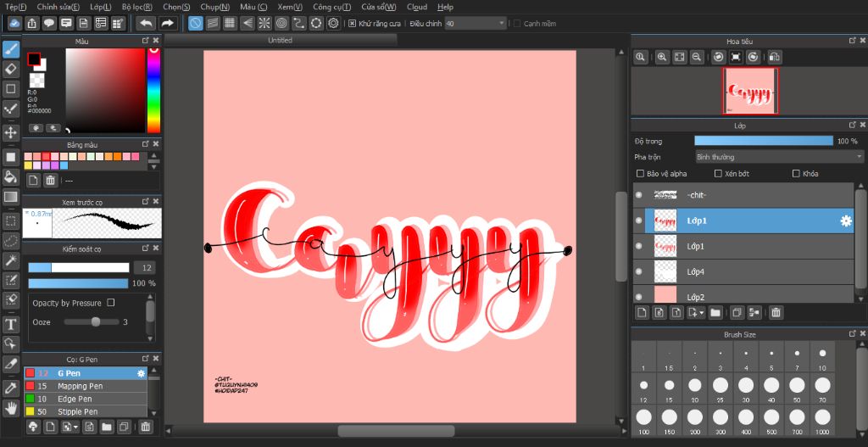This screenshot has width=868, height=447.
Task: Delete brush with trash icon
Action: tap(145, 427)
